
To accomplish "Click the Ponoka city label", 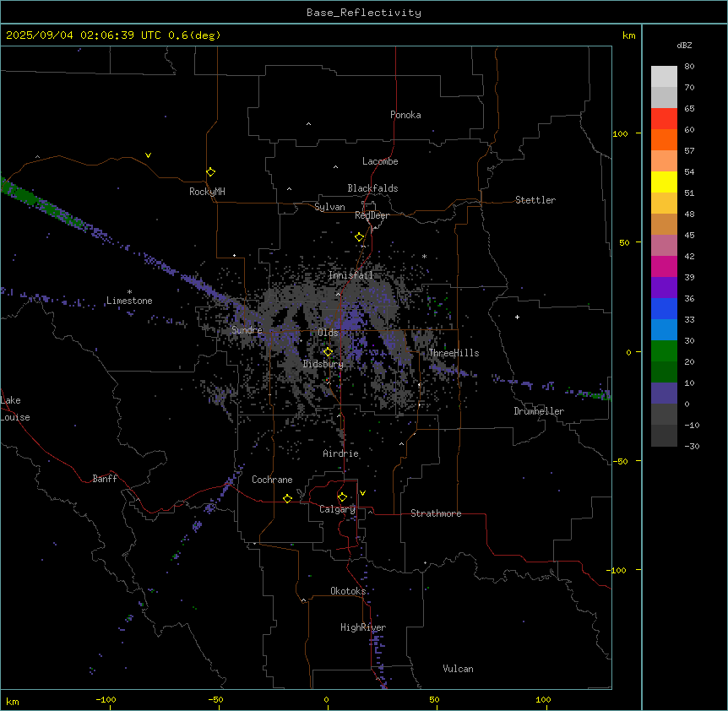I will click(x=405, y=115).
